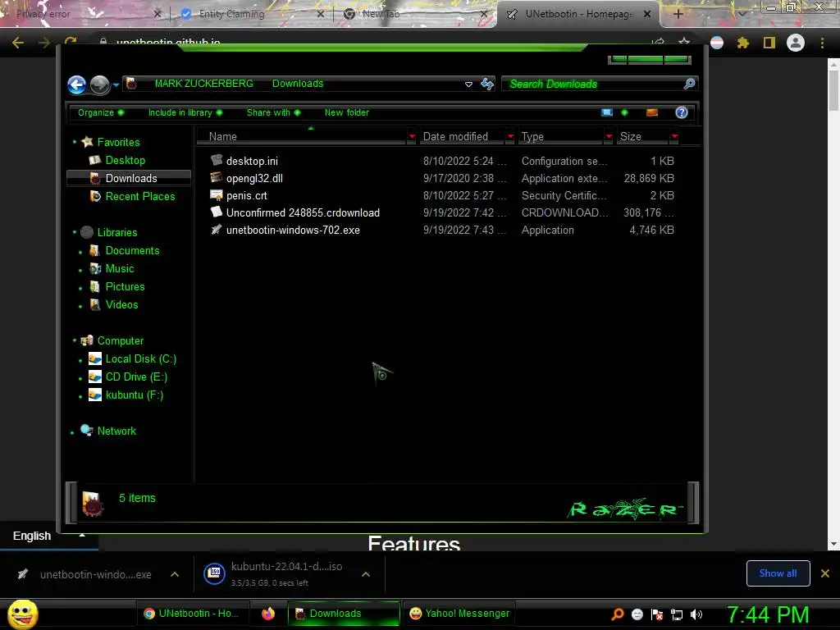The image size is (840, 630).
Task: Open a new Chrome tab with plus button
Action: coord(678,14)
